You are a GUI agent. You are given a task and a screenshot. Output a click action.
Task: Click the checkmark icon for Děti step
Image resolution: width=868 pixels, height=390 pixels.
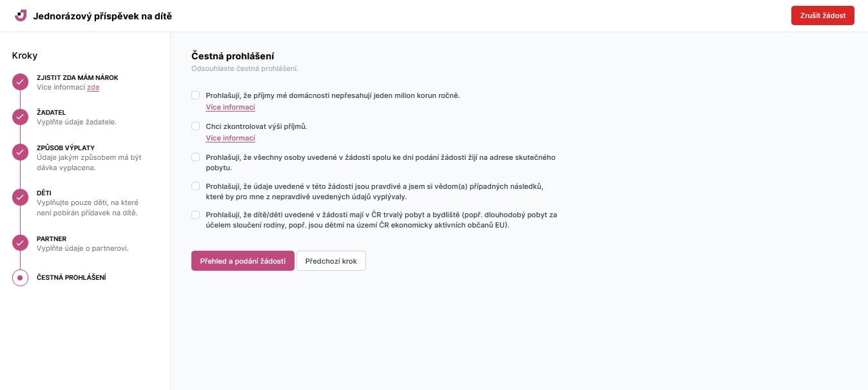[20, 197]
